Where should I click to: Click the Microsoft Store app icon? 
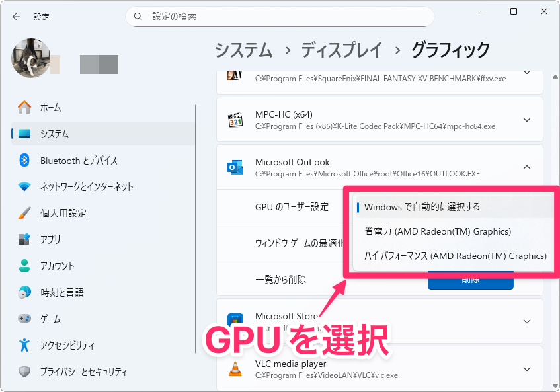click(235, 321)
